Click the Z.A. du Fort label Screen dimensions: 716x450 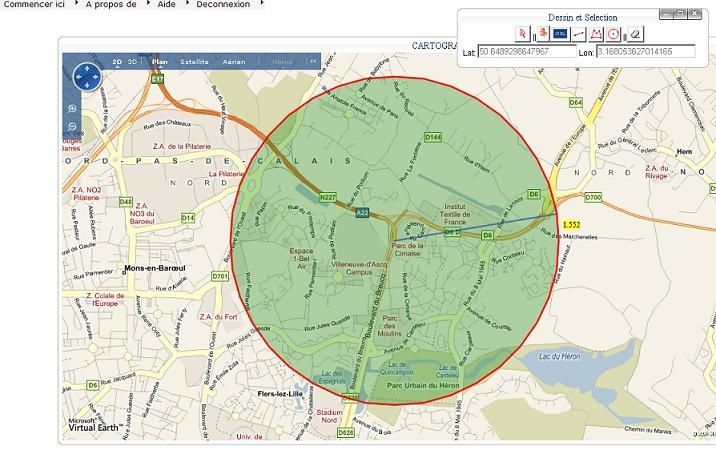coord(218,317)
